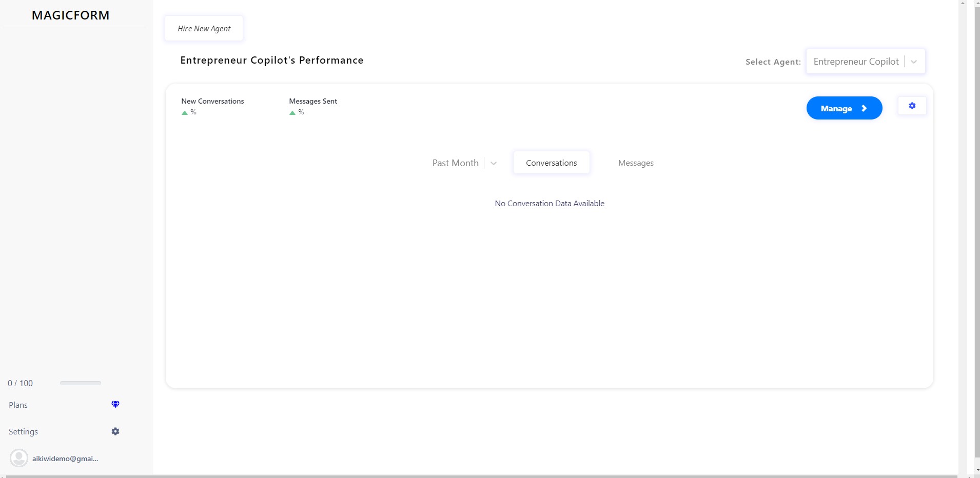Click the user avatar icon
This screenshot has height=478, width=980.
19,458
